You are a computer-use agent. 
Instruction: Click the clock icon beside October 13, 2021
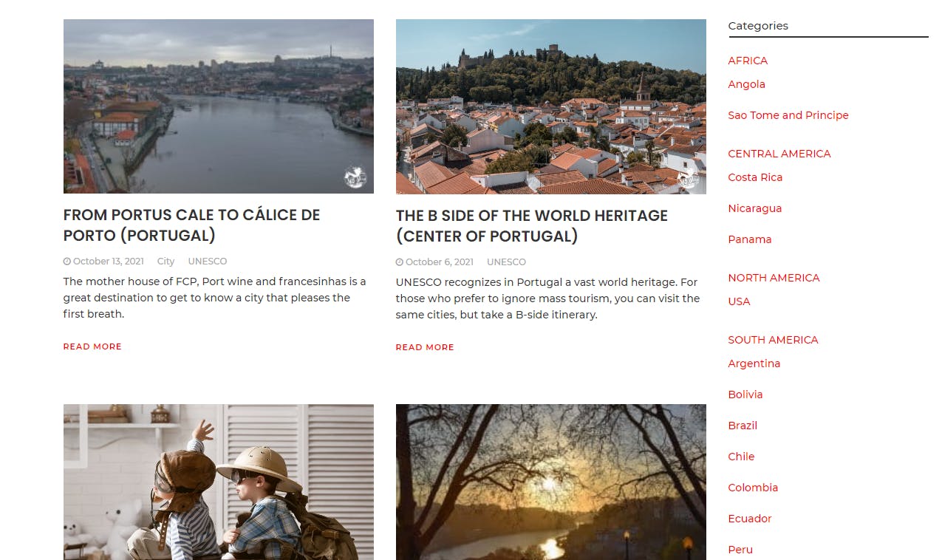point(67,262)
